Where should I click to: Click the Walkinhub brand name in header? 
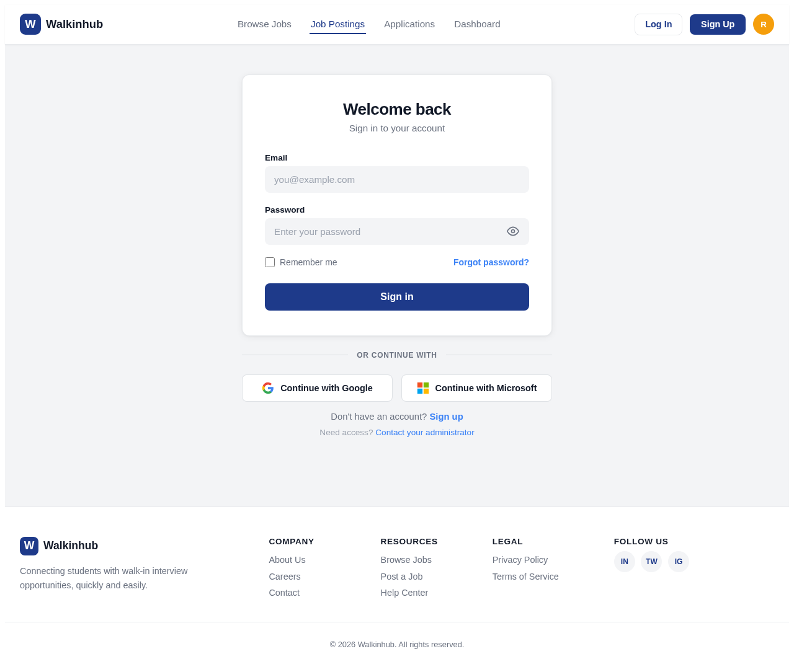coord(74,24)
